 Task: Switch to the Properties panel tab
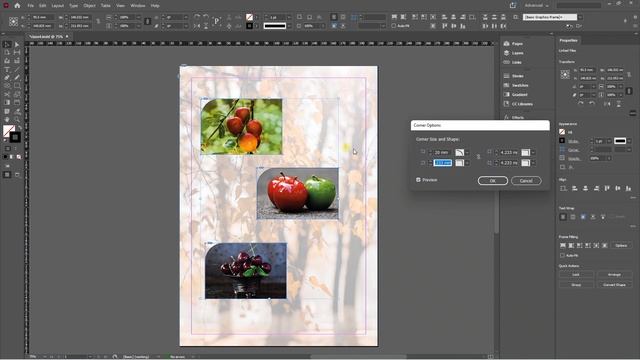[x=568, y=40]
